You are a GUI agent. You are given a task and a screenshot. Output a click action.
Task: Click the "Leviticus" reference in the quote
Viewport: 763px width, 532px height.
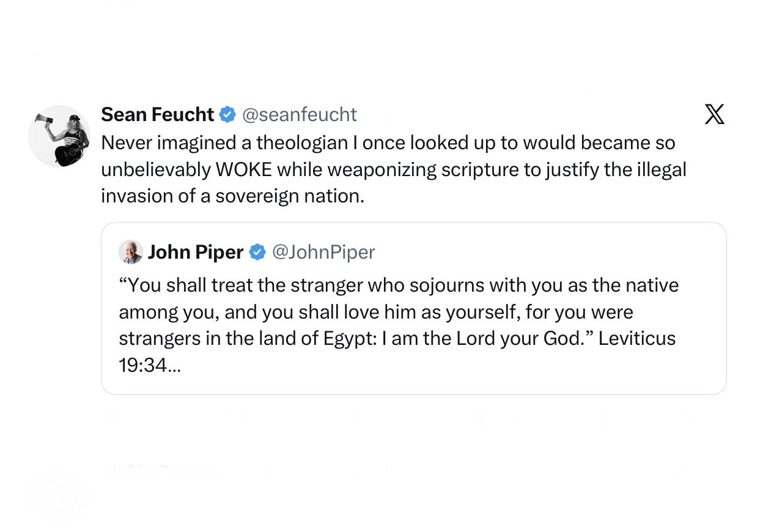(636, 339)
